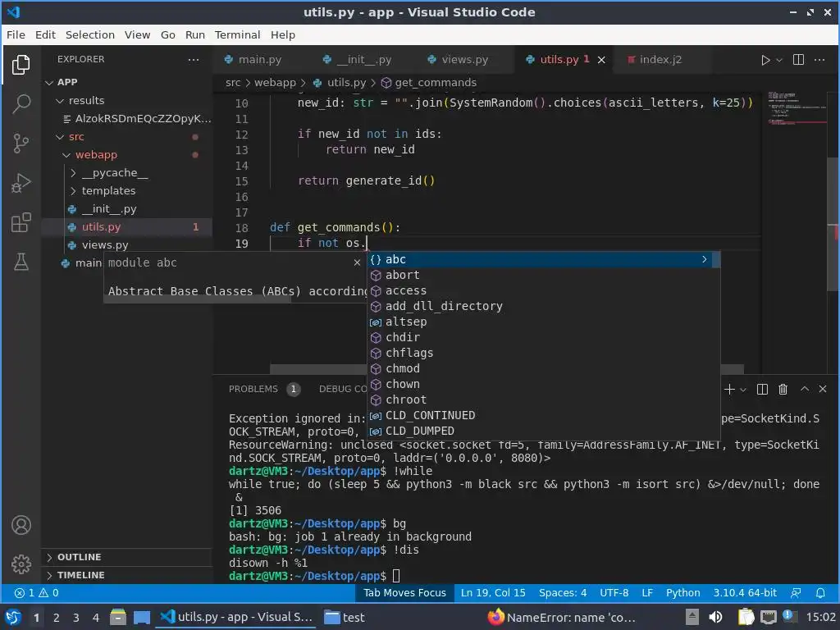Open the Explorer view in activity bar
The image size is (840, 630).
pos(21,65)
